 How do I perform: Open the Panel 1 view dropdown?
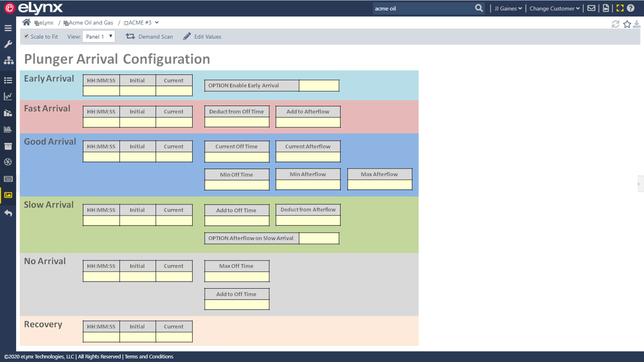tap(99, 36)
